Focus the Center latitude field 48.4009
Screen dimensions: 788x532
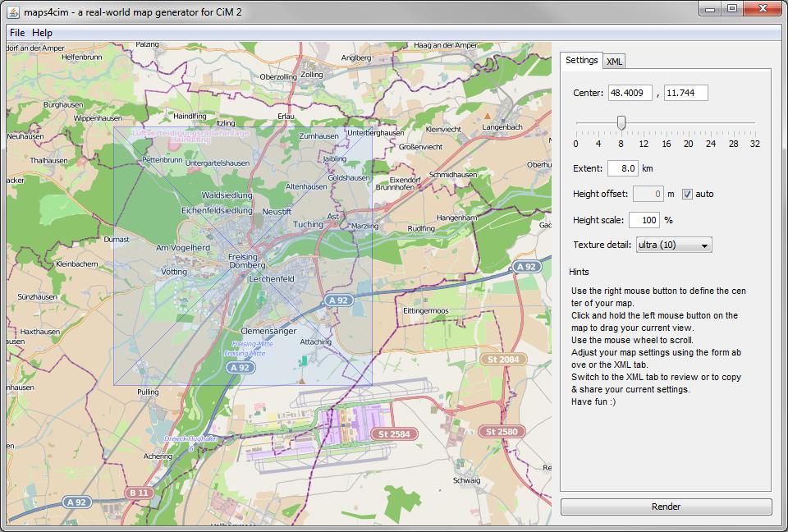(x=630, y=93)
